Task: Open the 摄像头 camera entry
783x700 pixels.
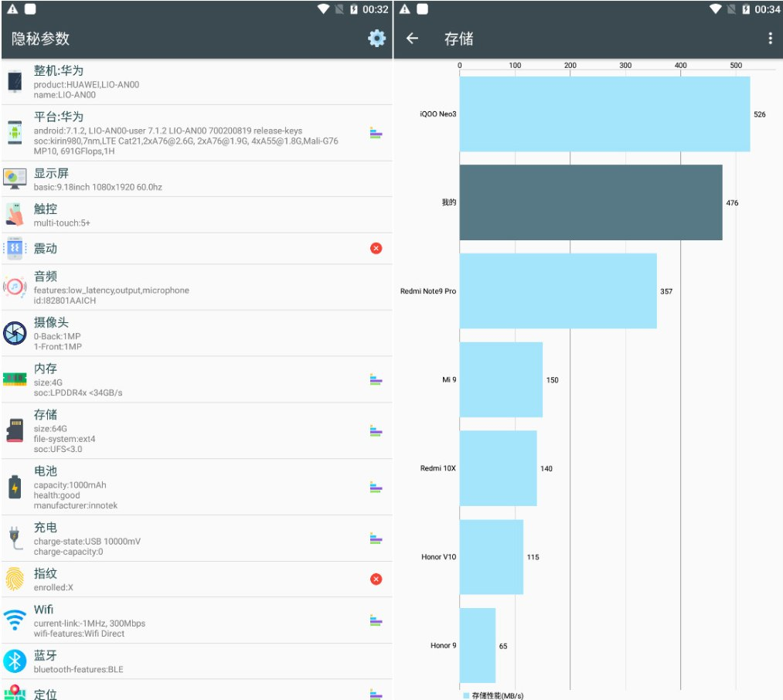Action: 186,333
